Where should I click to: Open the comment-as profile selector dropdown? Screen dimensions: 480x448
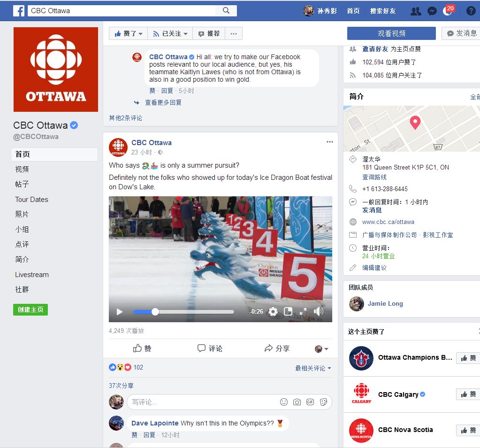[x=321, y=349]
